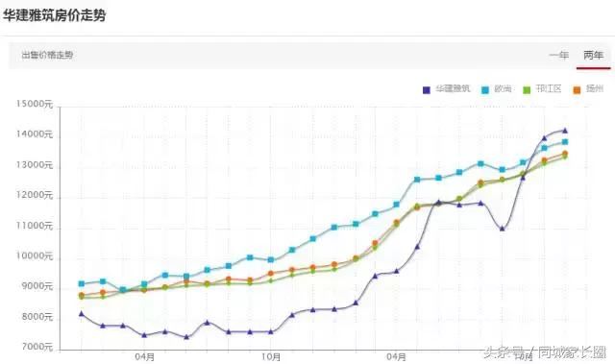
Task: Click the 华建雅筑 legend label
Action: click(x=453, y=89)
